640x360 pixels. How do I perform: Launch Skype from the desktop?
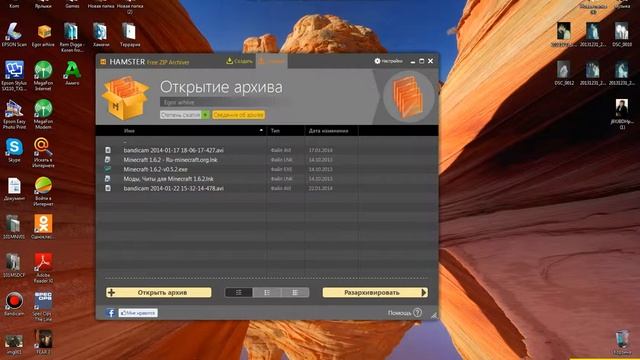[14, 150]
